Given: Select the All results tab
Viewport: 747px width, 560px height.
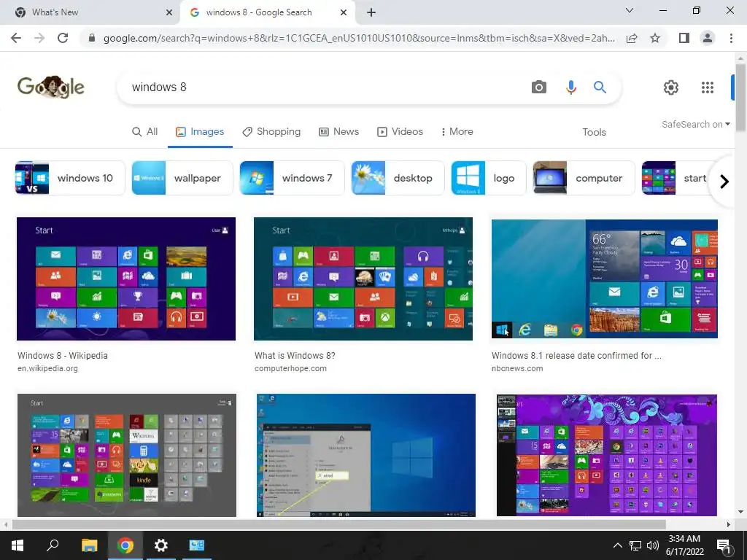Looking at the screenshot, I should [x=145, y=132].
